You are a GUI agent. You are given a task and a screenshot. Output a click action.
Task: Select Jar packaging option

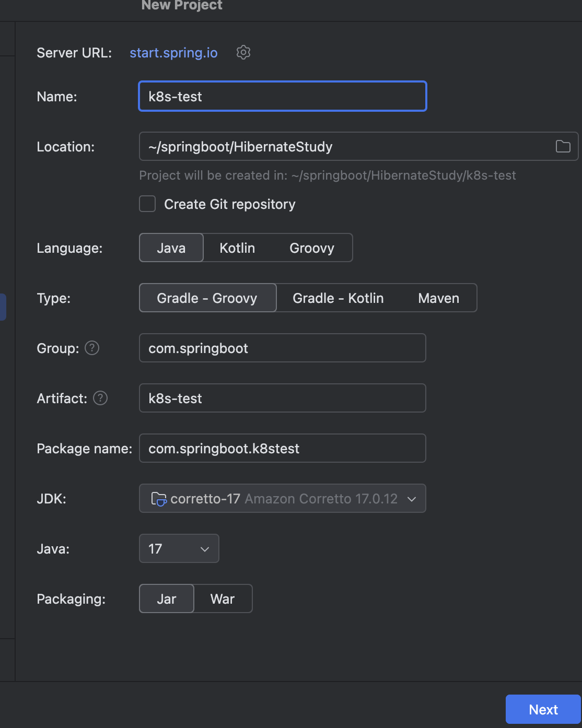tap(167, 599)
